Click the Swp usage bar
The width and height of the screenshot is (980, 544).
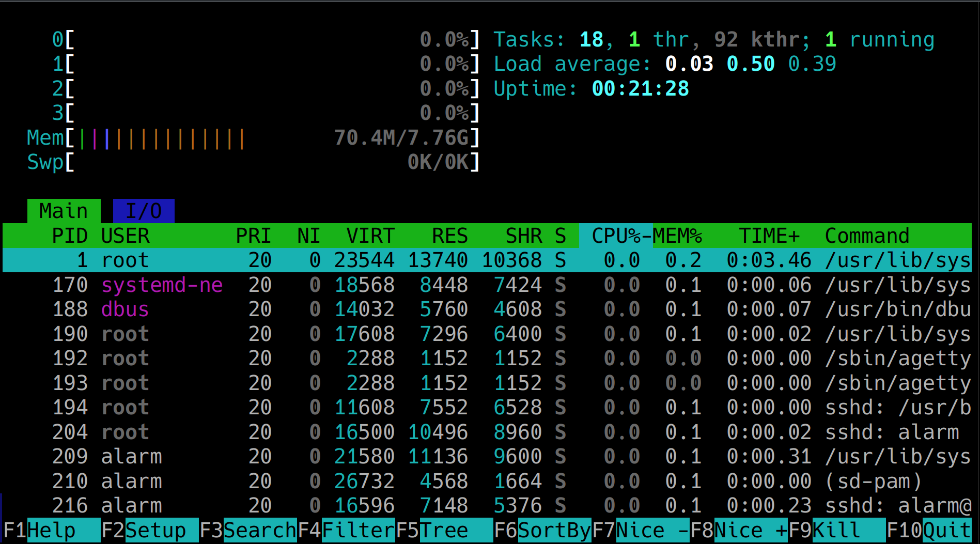click(x=254, y=162)
